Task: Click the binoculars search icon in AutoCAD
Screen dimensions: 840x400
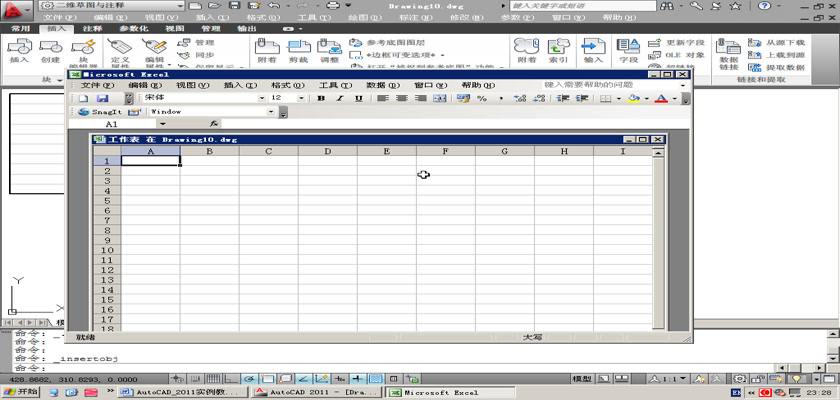Action: click(x=667, y=6)
